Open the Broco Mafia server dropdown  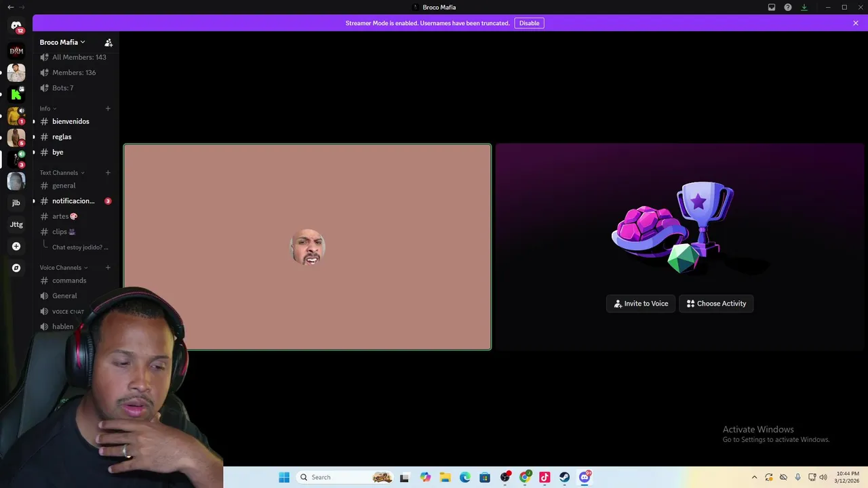(x=62, y=42)
